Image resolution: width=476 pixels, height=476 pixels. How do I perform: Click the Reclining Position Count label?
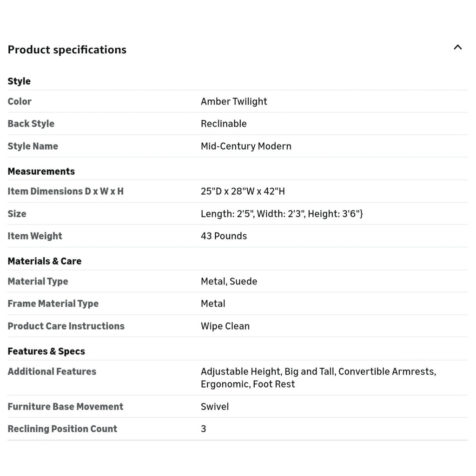62,429
